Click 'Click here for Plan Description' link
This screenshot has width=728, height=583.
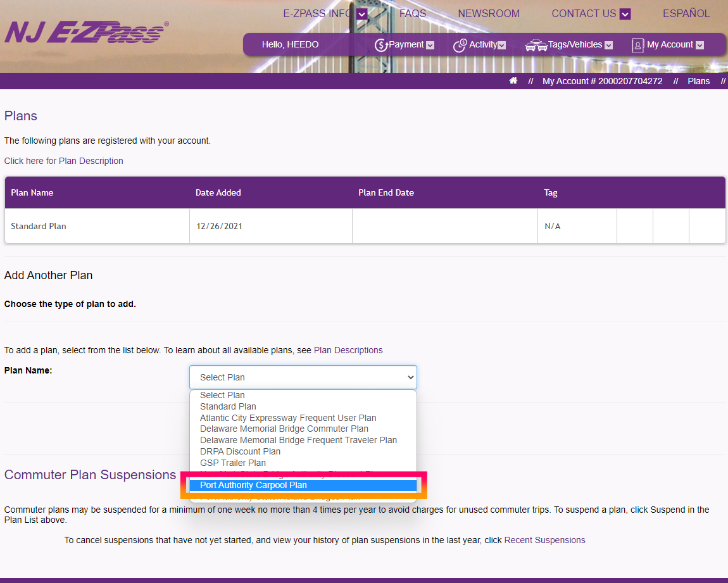pyautogui.click(x=63, y=161)
